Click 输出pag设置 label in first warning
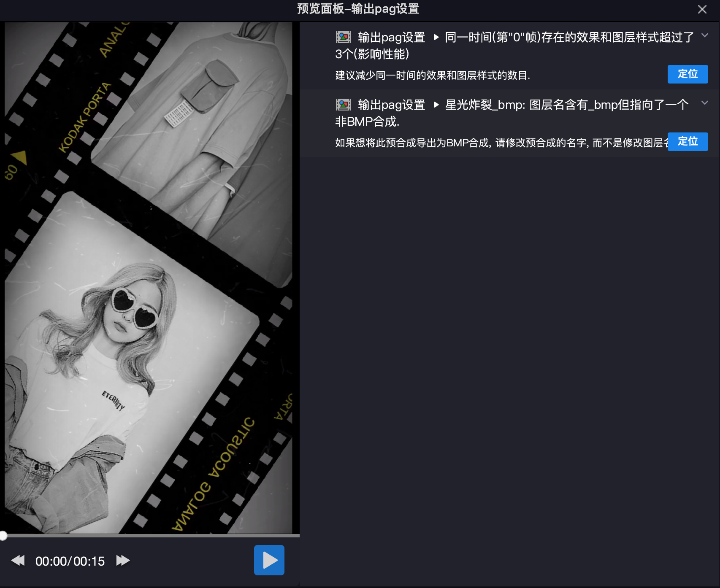Image resolution: width=720 pixels, height=588 pixels. coord(391,38)
